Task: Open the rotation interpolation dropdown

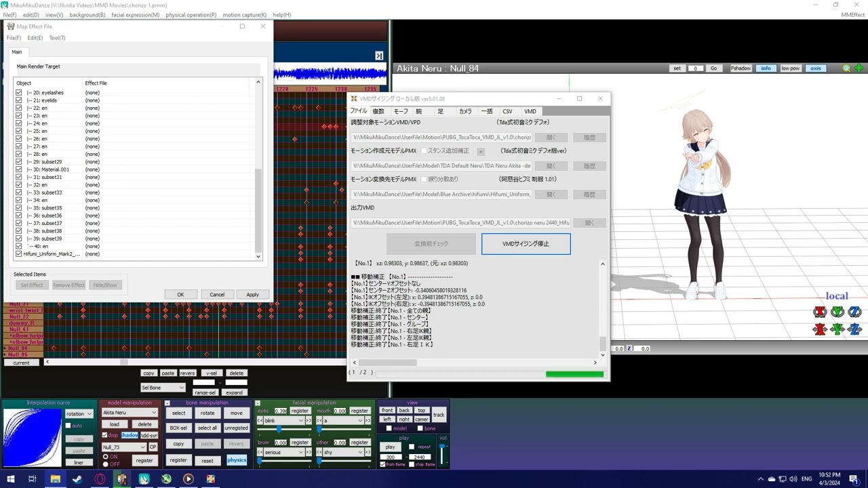Action: coord(79,413)
